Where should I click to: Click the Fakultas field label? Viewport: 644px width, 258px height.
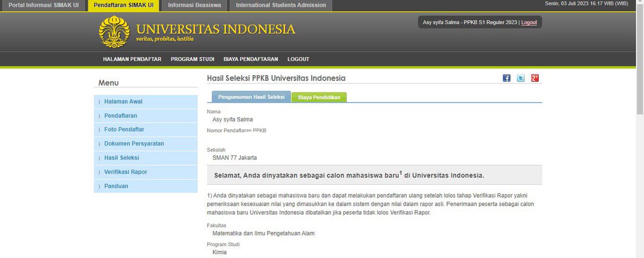217,225
